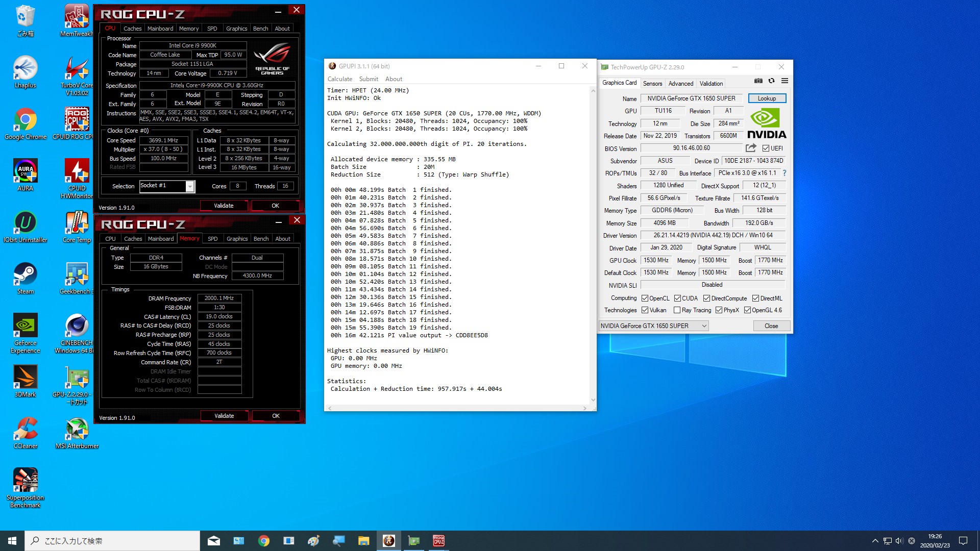The image size is (980, 551).
Task: Open Windows Start menu
Action: tap(12, 541)
